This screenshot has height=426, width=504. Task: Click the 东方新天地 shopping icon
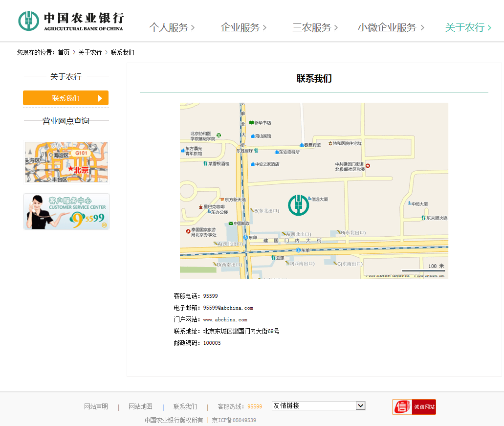point(222,200)
